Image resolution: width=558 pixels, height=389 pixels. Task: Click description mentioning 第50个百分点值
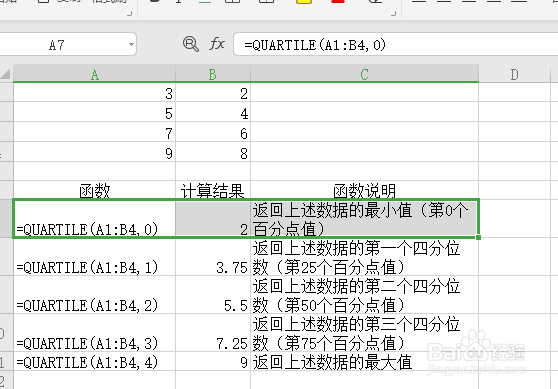(x=364, y=295)
